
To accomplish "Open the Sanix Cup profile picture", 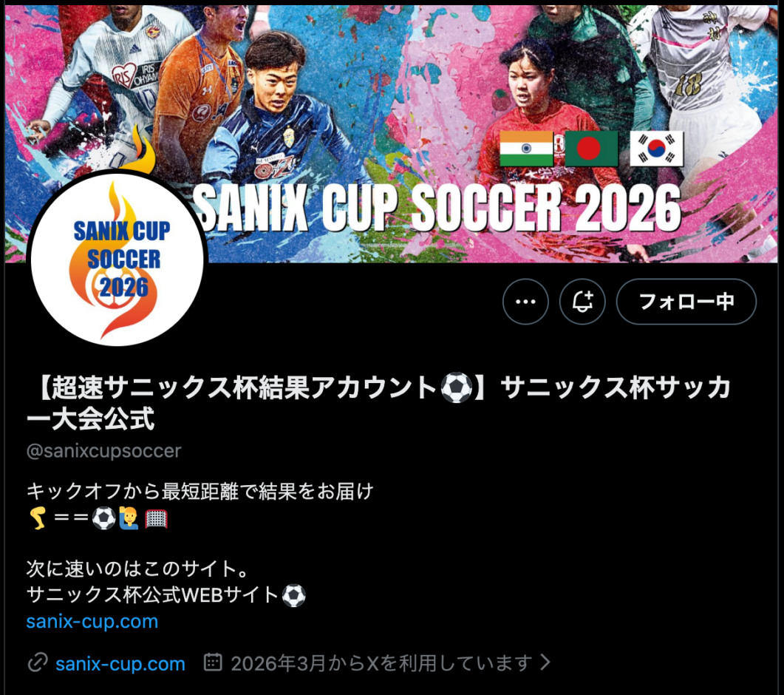I will coord(117,260).
